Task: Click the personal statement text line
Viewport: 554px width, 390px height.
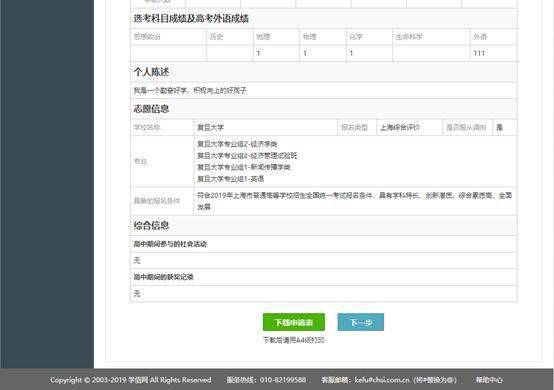Action: click(190, 90)
